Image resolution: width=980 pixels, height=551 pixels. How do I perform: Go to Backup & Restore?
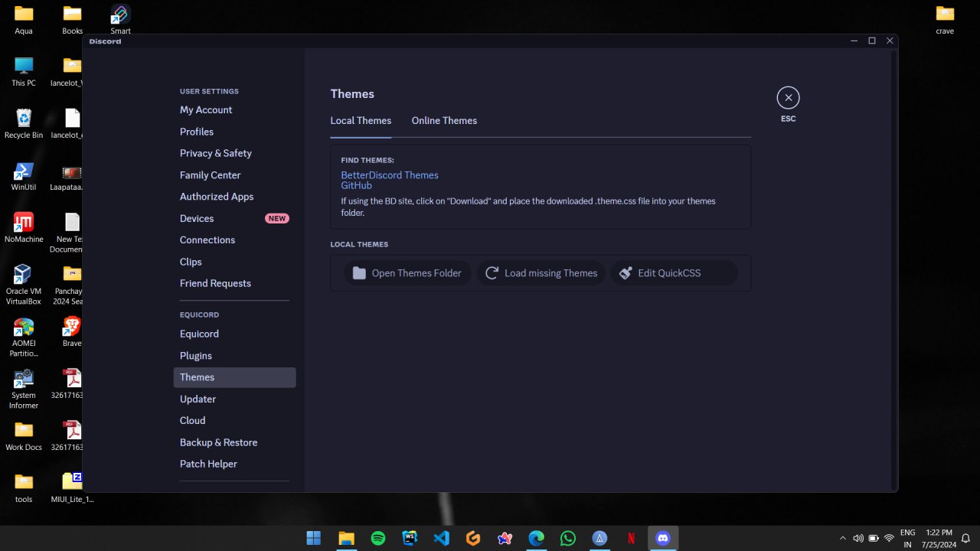pos(234,442)
